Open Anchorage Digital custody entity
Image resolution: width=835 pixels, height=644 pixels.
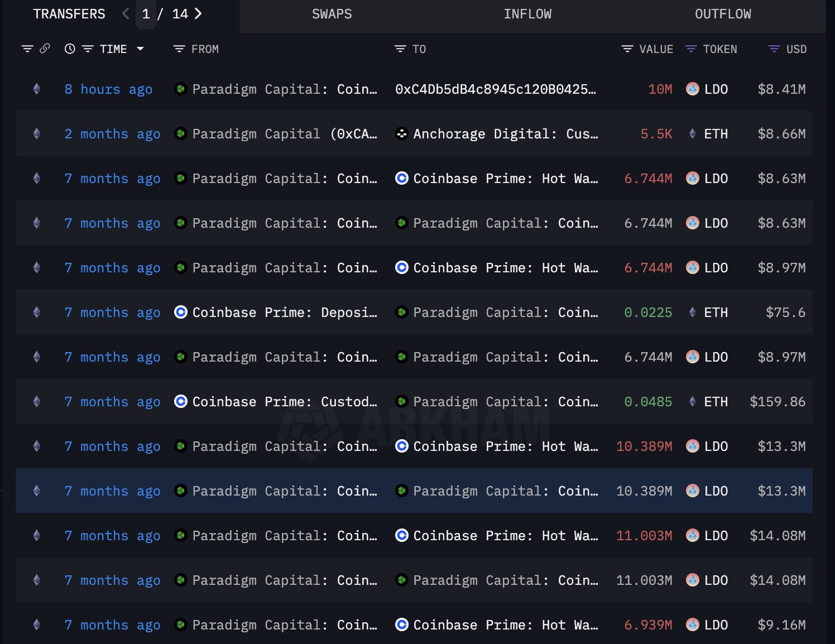[x=506, y=134]
